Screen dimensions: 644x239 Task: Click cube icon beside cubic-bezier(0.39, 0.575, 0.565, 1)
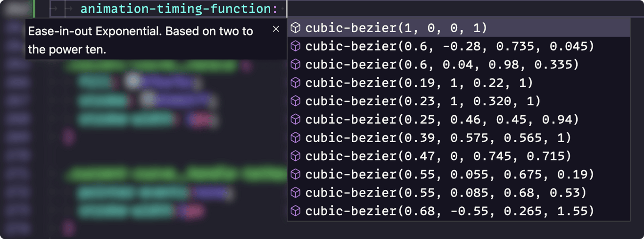pyautogui.click(x=296, y=137)
